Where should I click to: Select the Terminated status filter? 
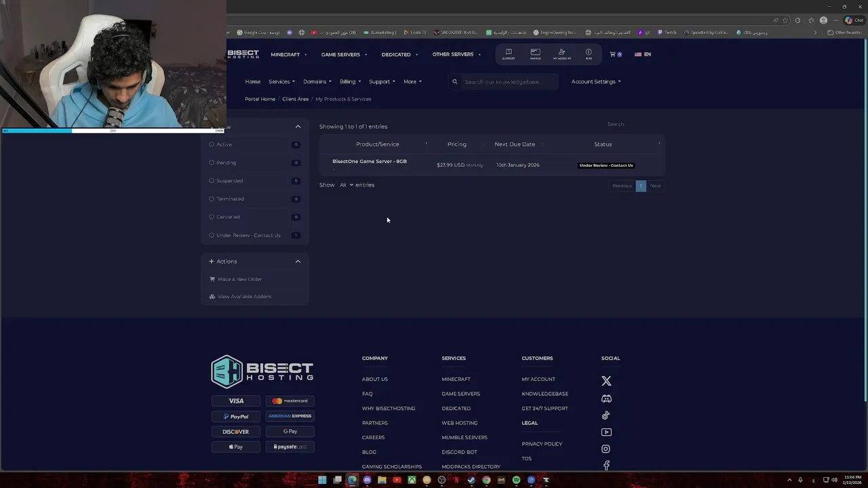tap(255, 199)
